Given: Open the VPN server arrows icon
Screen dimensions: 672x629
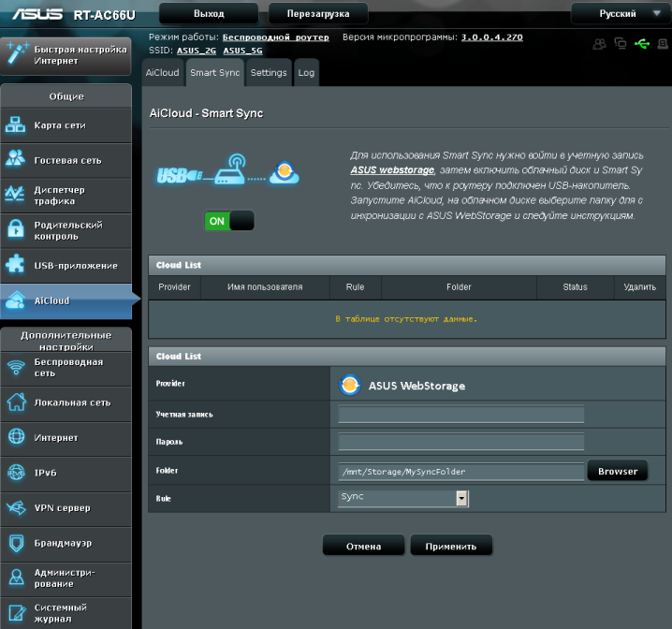Looking at the screenshot, I should pyautogui.click(x=16, y=508).
